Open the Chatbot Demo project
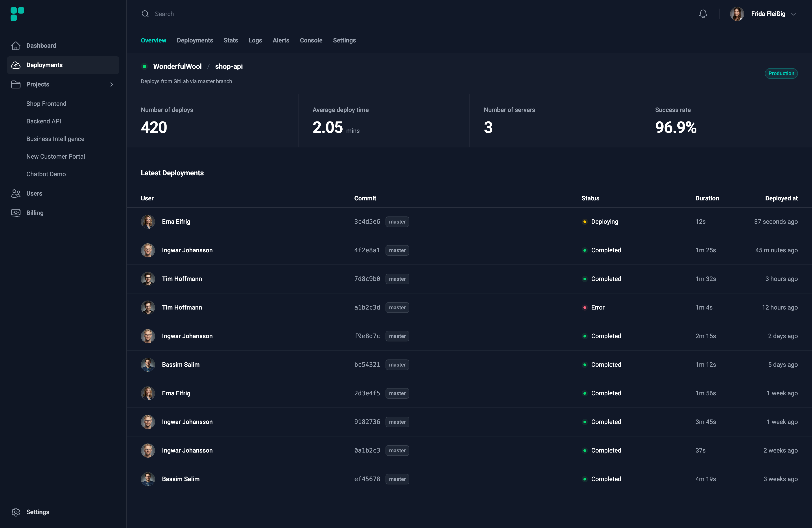Screen dimensions: 812x528 (x=46, y=174)
